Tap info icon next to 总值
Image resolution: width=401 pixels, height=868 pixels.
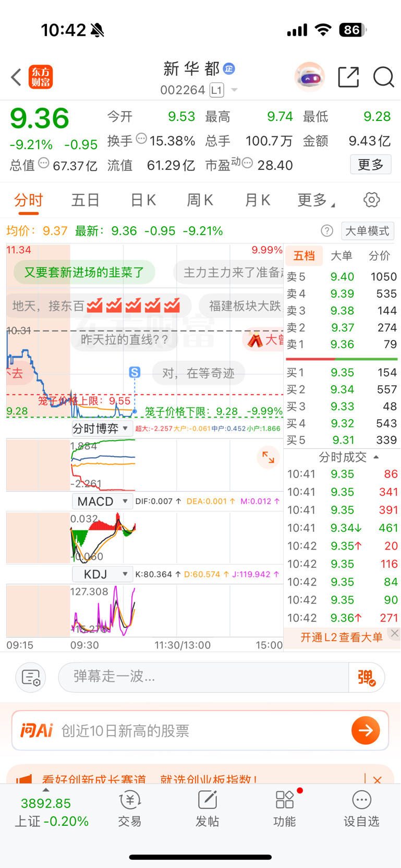click(44, 163)
